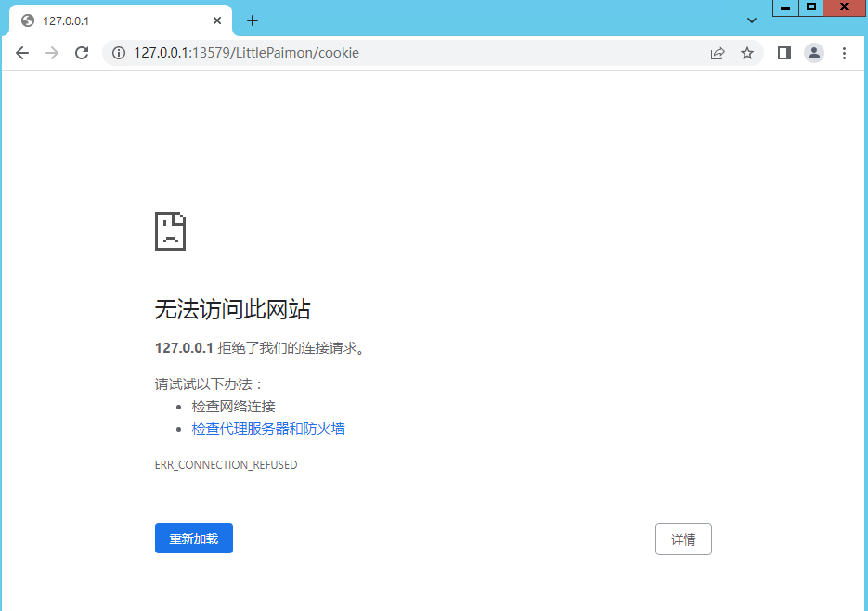Expand the tab search chevron

(752, 20)
